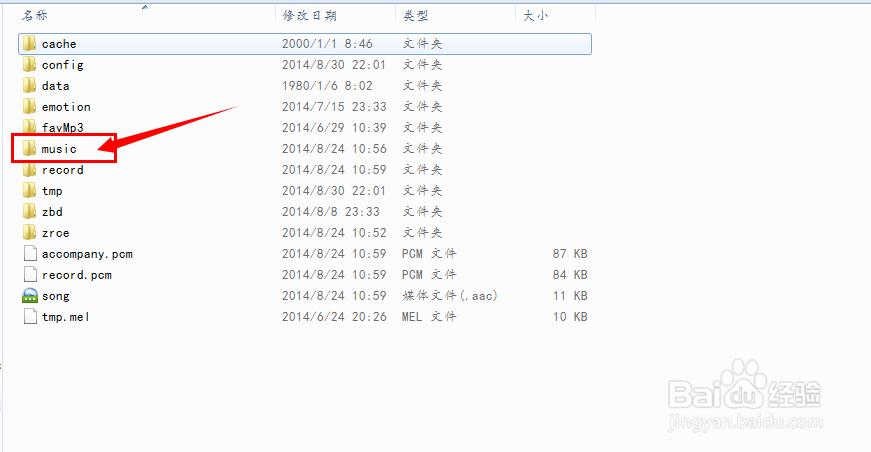The height and width of the screenshot is (452, 871).
Task: Select the song media file icon
Action: pyautogui.click(x=30, y=295)
